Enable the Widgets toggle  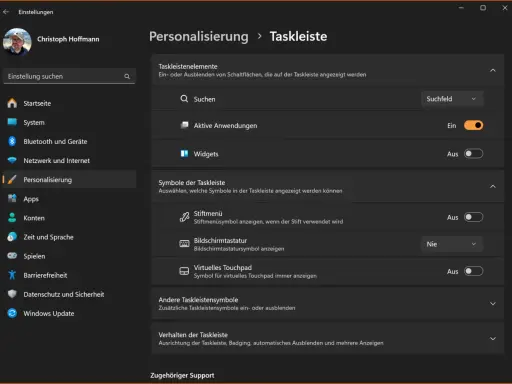point(473,154)
